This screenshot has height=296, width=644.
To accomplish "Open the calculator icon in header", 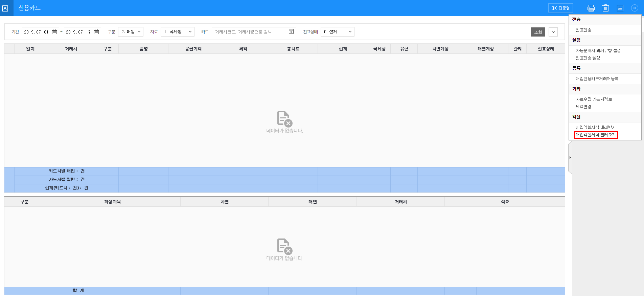I will [620, 8].
